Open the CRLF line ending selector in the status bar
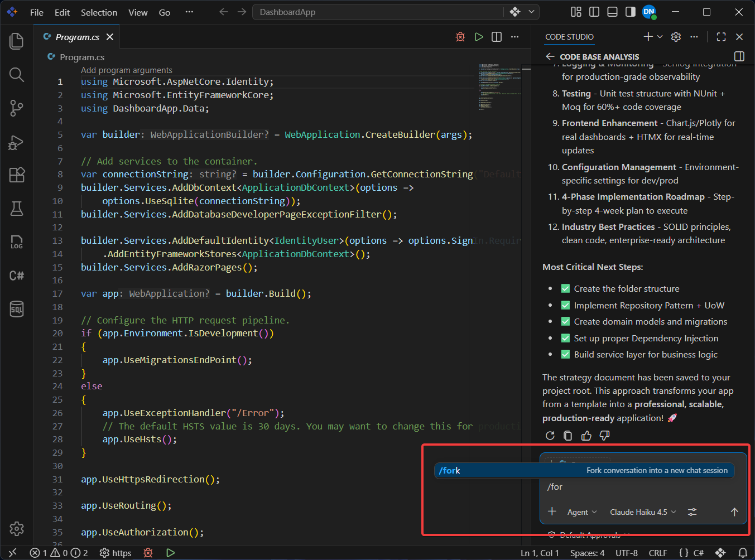Screen dimensions: 755x560 [x=658, y=553]
